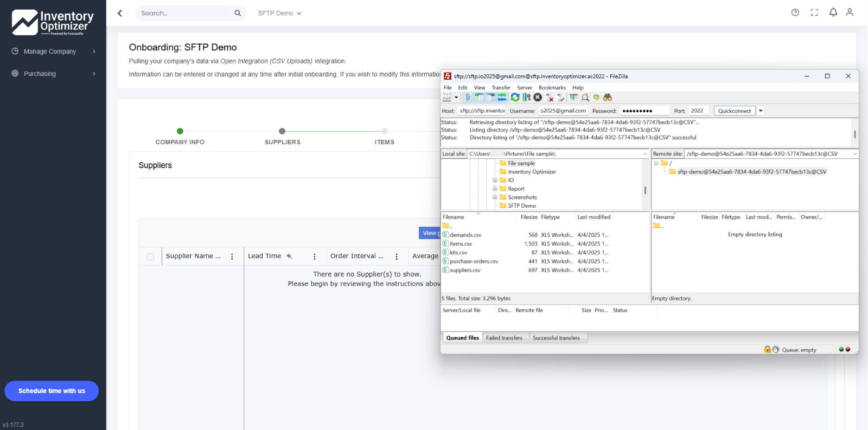Click the Username input field

click(563, 111)
